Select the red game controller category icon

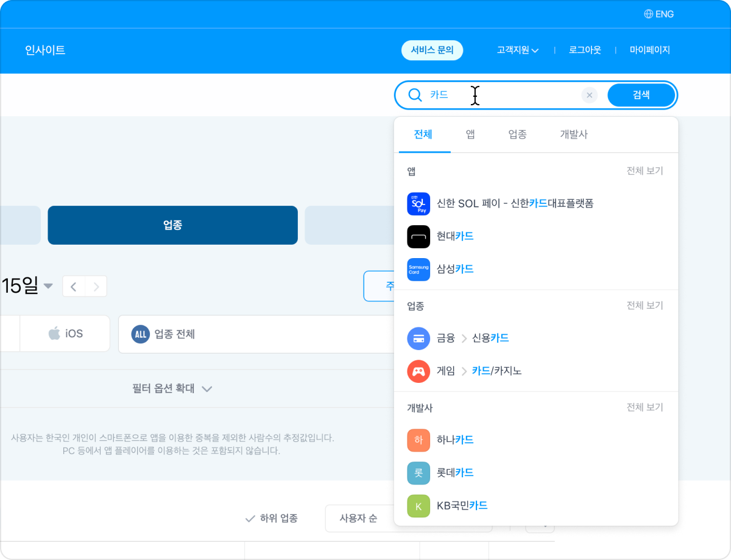[x=418, y=371]
